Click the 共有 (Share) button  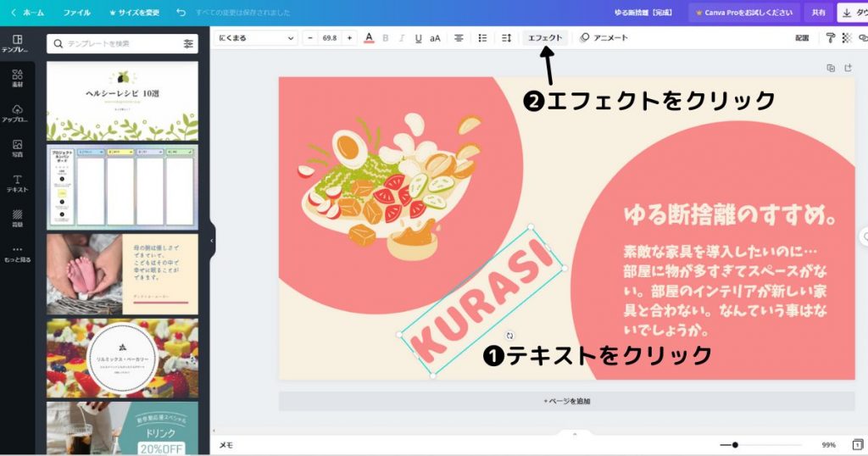coord(818,13)
